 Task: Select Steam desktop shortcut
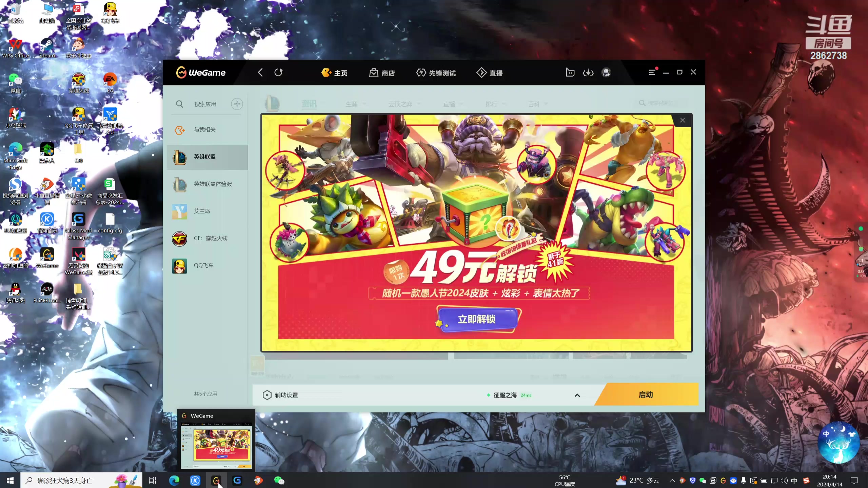point(47,48)
